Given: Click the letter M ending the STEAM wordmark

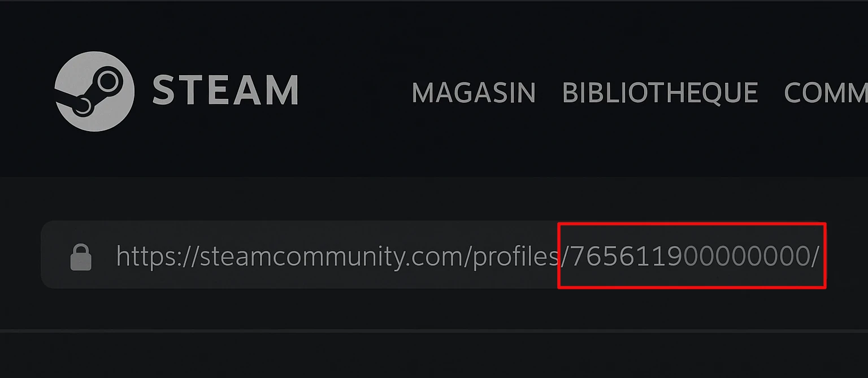Looking at the screenshot, I should click(x=282, y=90).
